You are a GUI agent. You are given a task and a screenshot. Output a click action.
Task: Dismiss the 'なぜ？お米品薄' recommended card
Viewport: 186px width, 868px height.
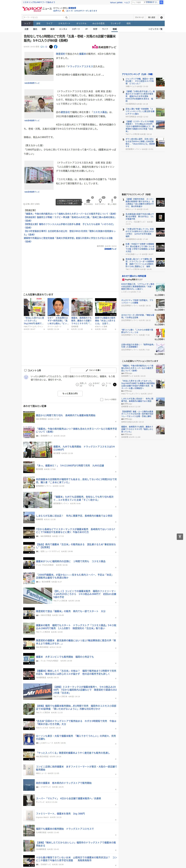pyautogui.click(x=68, y=329)
